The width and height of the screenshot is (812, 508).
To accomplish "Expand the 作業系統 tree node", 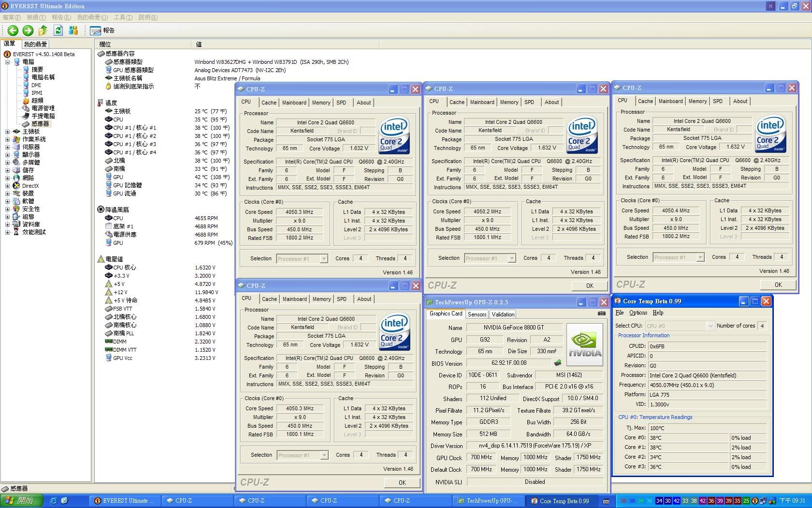I will [7, 139].
